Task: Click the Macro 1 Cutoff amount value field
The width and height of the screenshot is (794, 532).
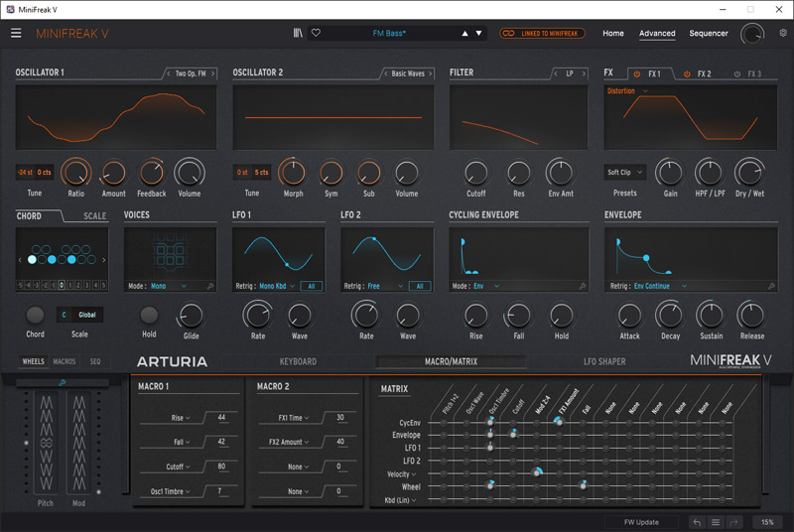Action: click(x=220, y=466)
